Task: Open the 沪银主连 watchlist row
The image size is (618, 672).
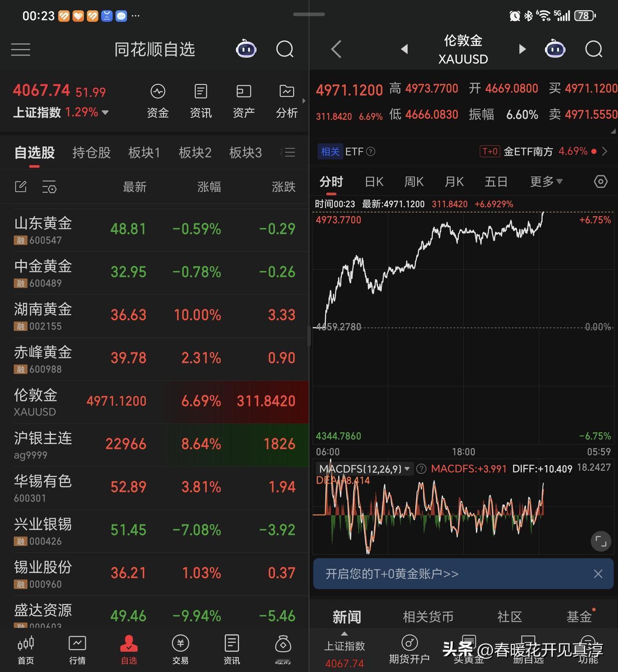Action: tap(154, 445)
